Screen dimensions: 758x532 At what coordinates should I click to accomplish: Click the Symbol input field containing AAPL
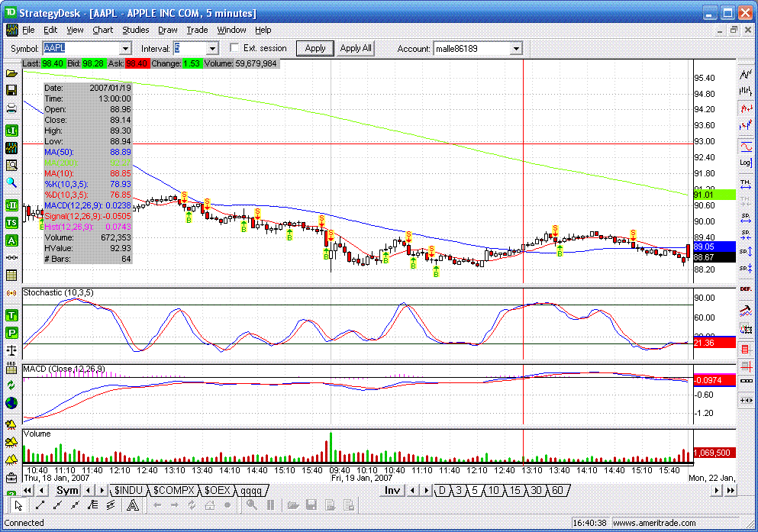pyautogui.click(x=82, y=48)
